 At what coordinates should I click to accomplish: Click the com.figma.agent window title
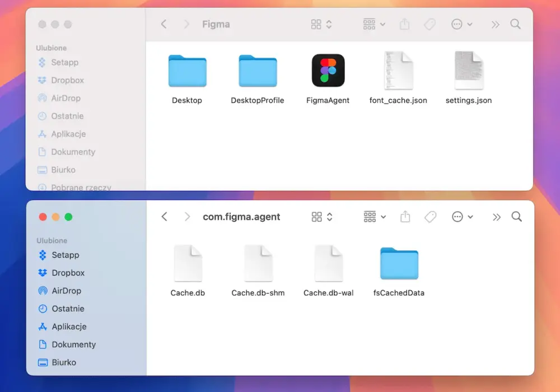(x=241, y=217)
